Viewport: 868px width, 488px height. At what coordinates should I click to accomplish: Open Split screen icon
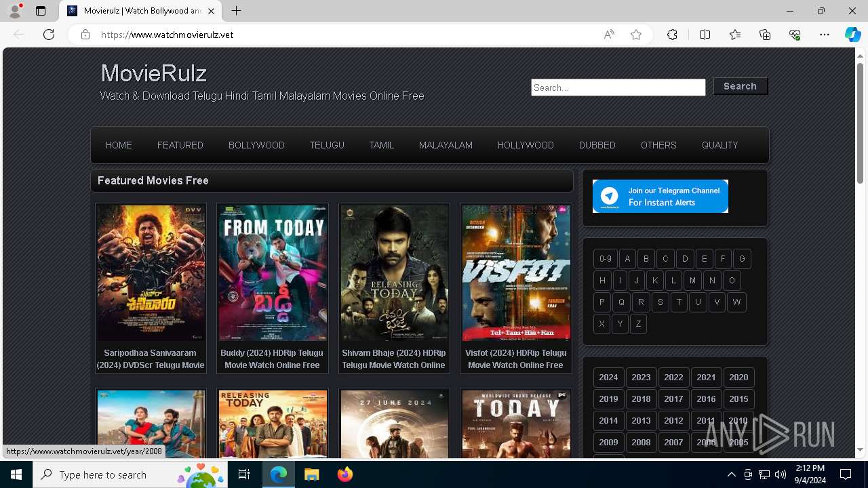coord(705,35)
